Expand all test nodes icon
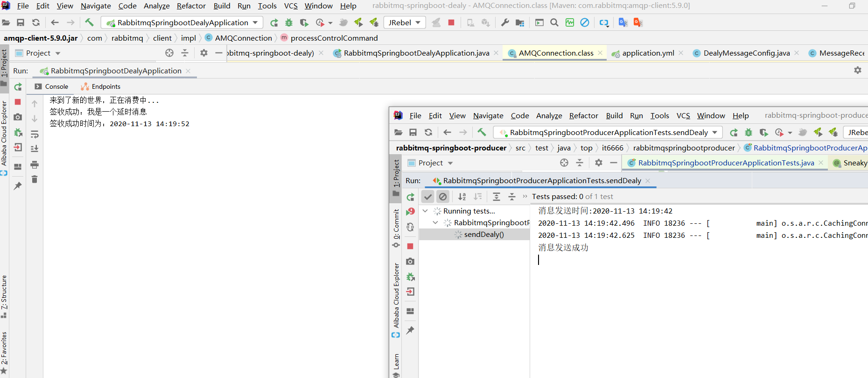This screenshot has height=378, width=868. coord(497,197)
